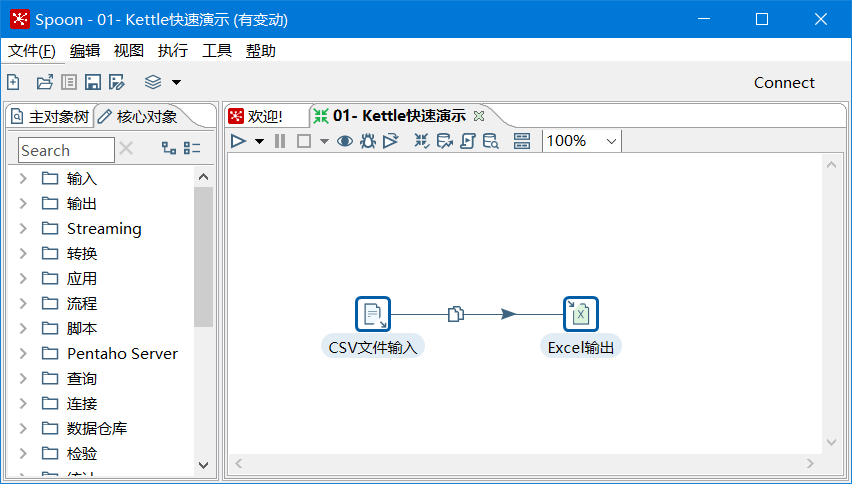Open the run options dropdown arrow
Screen dimensions: 852x484
(259, 142)
